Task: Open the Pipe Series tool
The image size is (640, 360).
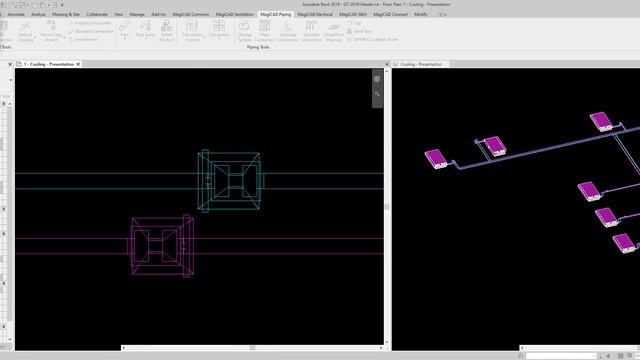Action: click(146, 31)
